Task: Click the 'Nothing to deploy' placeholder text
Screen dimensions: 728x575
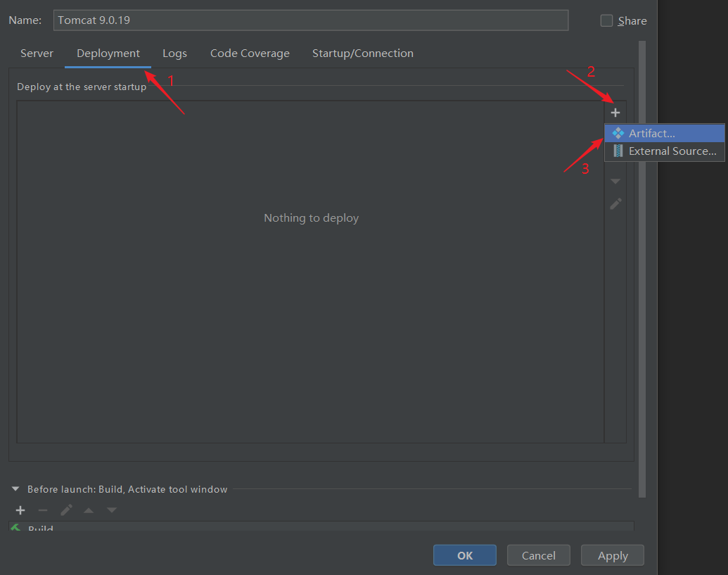Action: coord(311,218)
